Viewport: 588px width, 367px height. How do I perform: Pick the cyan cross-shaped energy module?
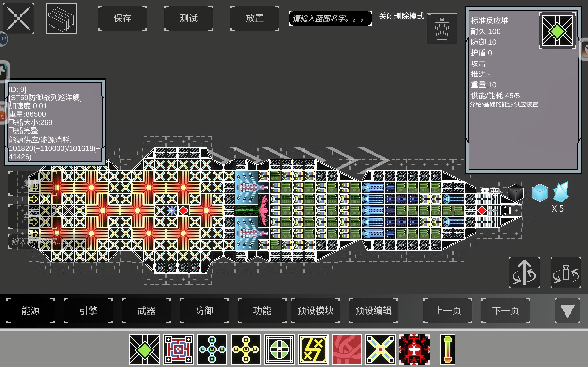tap(212, 349)
